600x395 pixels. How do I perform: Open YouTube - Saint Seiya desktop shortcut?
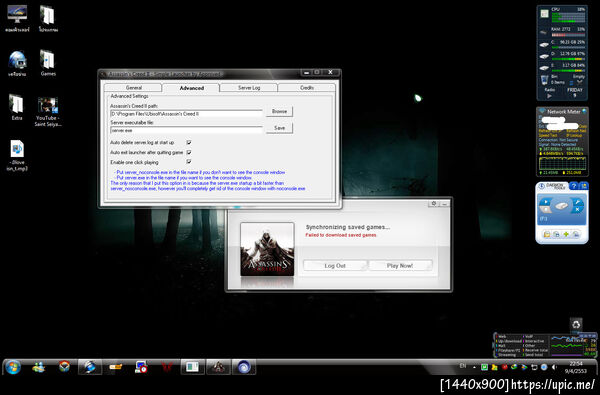(48, 111)
